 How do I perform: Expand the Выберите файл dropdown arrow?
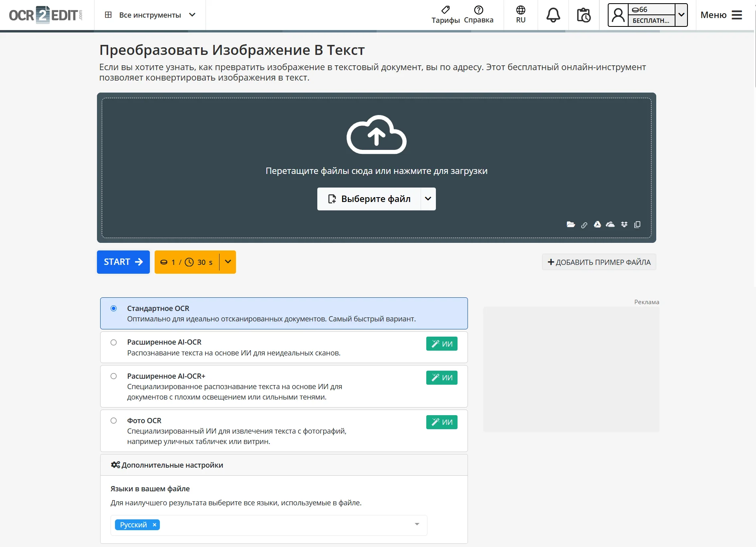coord(428,199)
